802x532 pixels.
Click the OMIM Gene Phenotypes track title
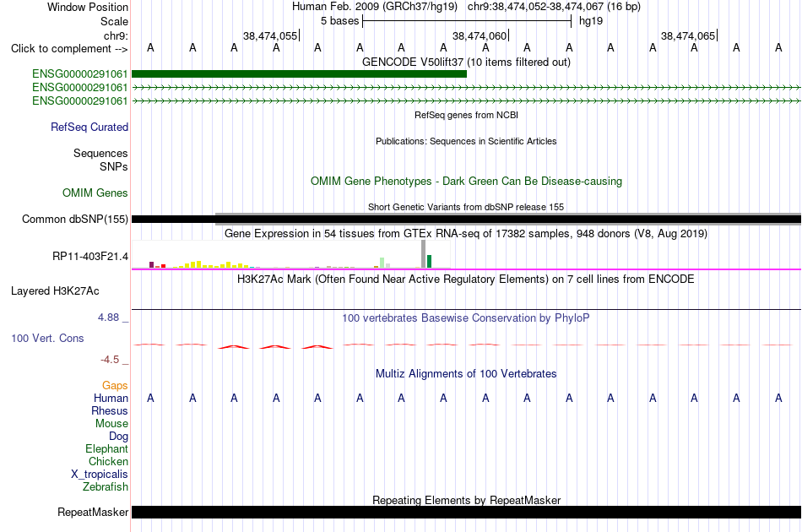(467, 181)
